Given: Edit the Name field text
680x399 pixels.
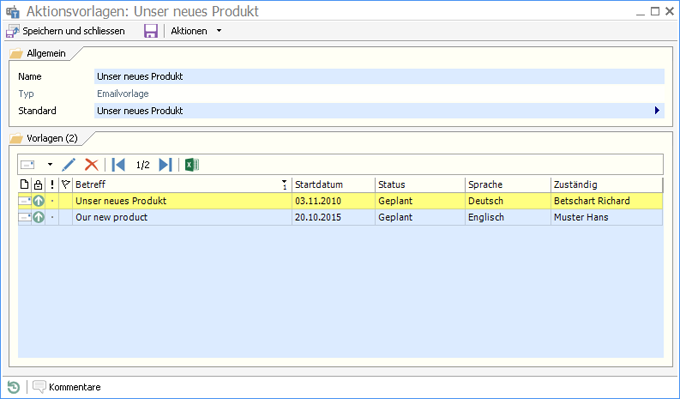Looking at the screenshot, I should (x=379, y=77).
